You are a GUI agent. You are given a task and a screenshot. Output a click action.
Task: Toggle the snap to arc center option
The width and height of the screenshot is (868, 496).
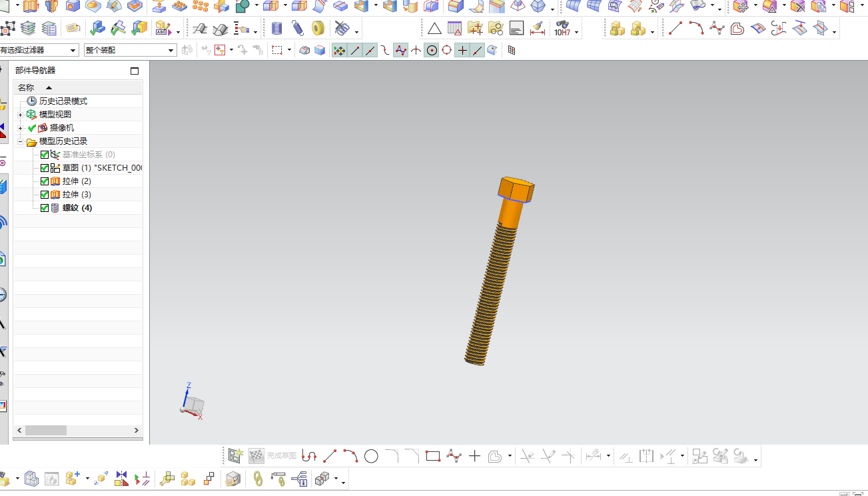(x=432, y=50)
